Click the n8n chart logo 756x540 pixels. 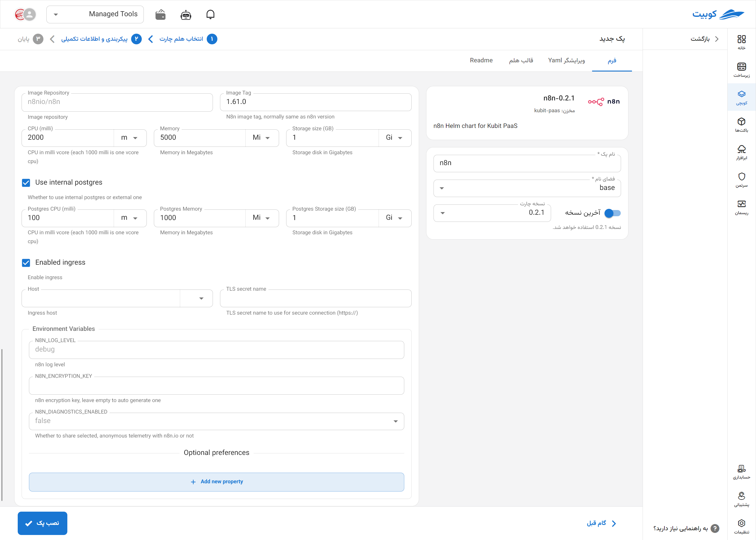coord(604,102)
